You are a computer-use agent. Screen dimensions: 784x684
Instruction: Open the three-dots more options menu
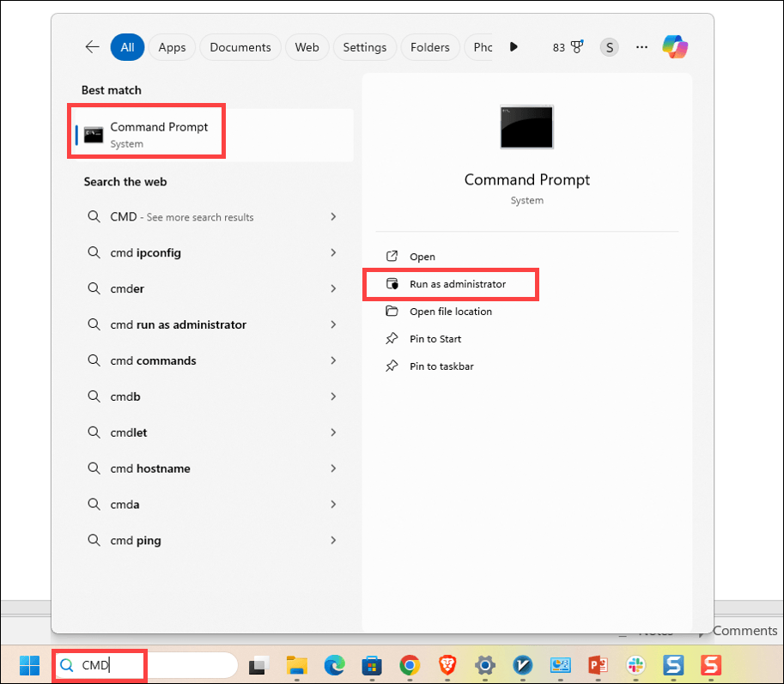(641, 47)
